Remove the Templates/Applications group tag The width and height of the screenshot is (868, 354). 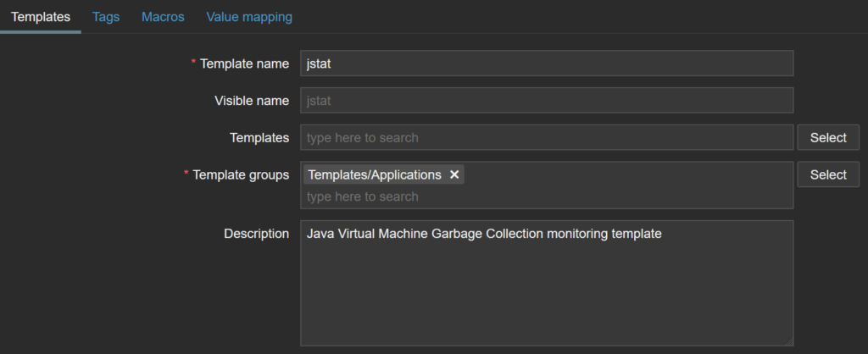(454, 174)
